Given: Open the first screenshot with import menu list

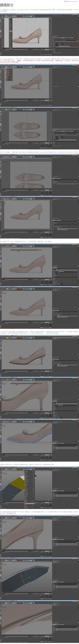Looking at the screenshot, I should (x=39, y=34).
